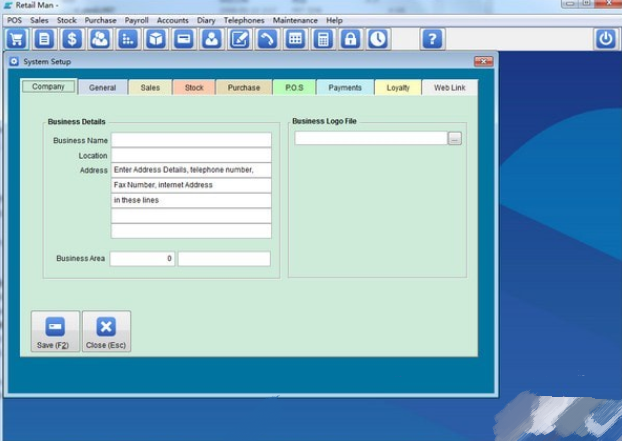Switch to the Sales tab
Screen dimensions: 622x441
[x=150, y=88]
